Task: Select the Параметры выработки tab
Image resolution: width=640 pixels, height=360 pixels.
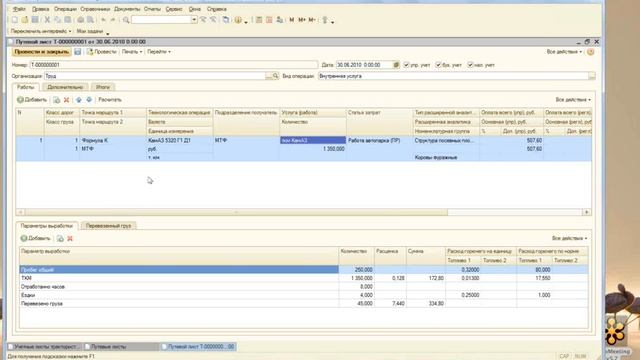Action: point(47,226)
